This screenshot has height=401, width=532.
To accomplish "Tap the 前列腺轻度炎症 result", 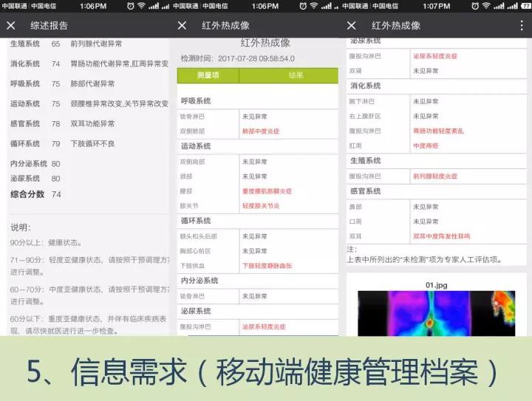I will click(435, 176).
